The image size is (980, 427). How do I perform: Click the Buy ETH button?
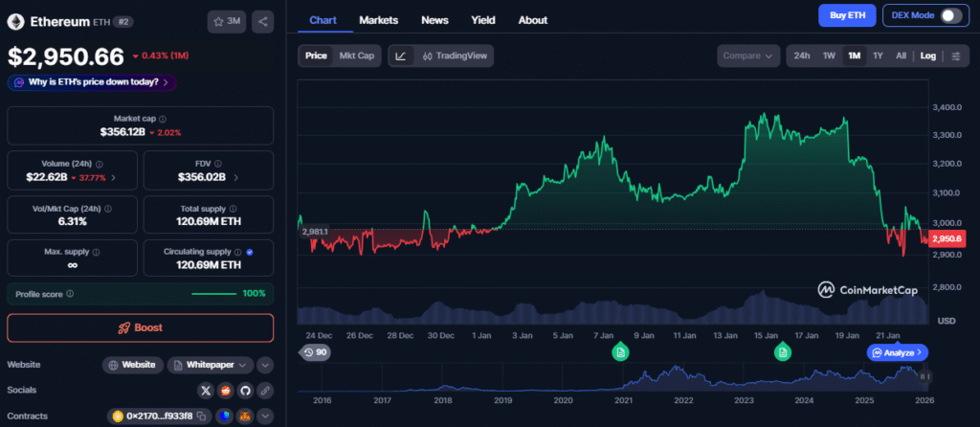point(847,15)
